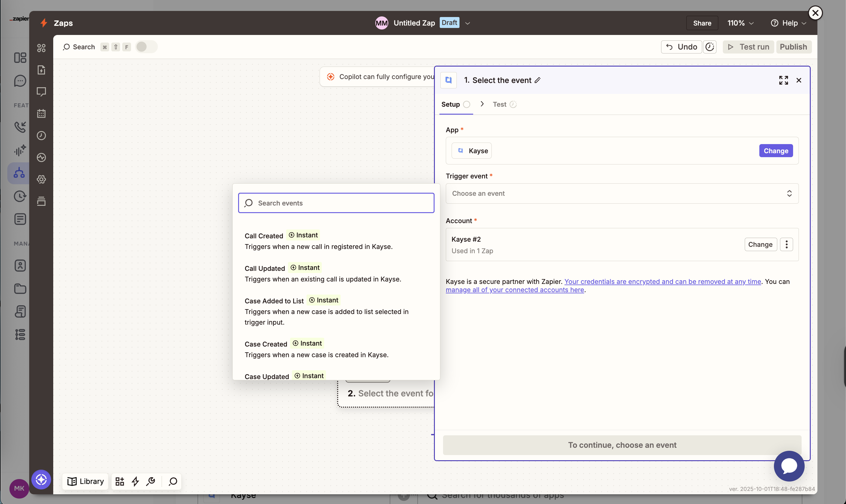846x504 pixels.
Task: Select the wrench tools icon in bottom toolbar
Action: pyautogui.click(x=151, y=482)
